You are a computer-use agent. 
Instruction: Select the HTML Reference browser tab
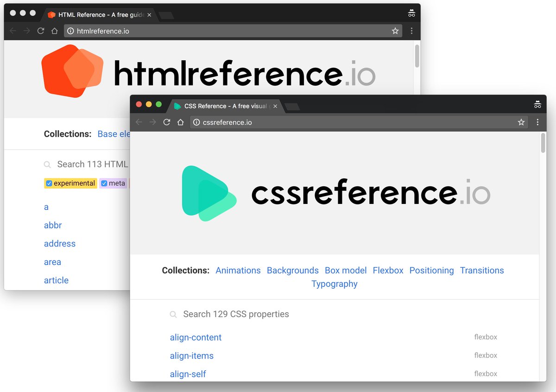[100, 15]
